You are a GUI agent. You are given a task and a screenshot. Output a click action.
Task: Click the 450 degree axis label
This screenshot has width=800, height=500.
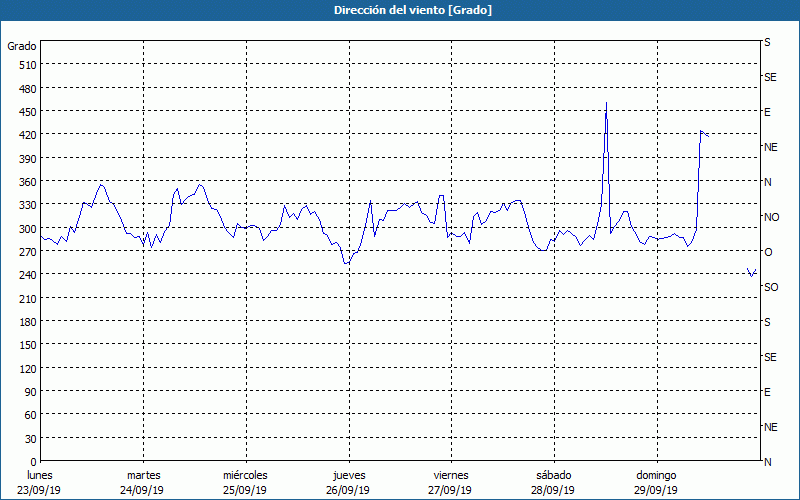click(x=28, y=112)
